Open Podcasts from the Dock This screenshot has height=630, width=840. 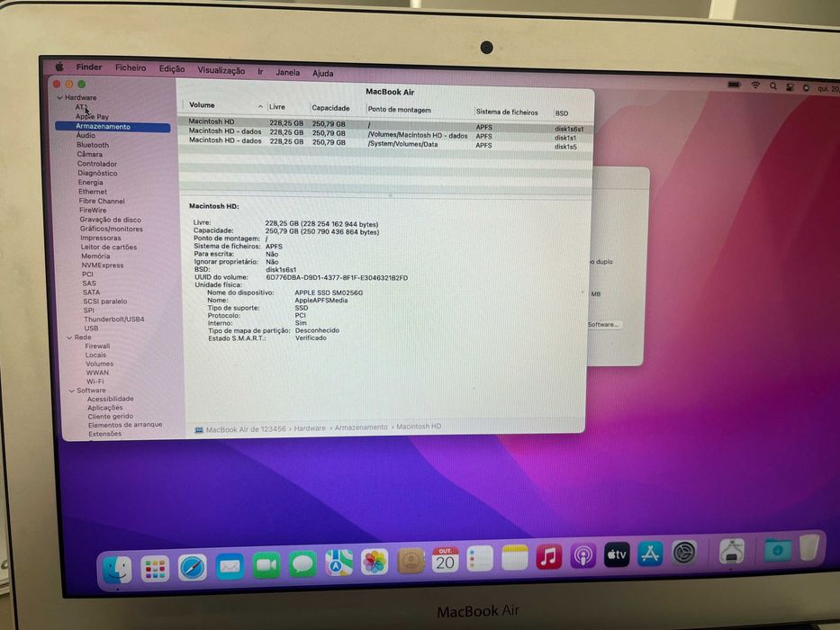(x=583, y=555)
